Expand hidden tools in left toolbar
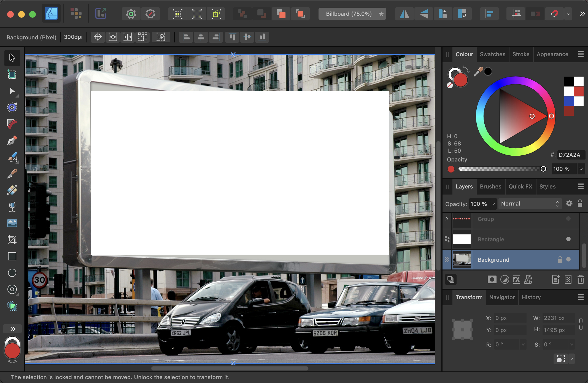This screenshot has width=588, height=383. click(x=12, y=329)
